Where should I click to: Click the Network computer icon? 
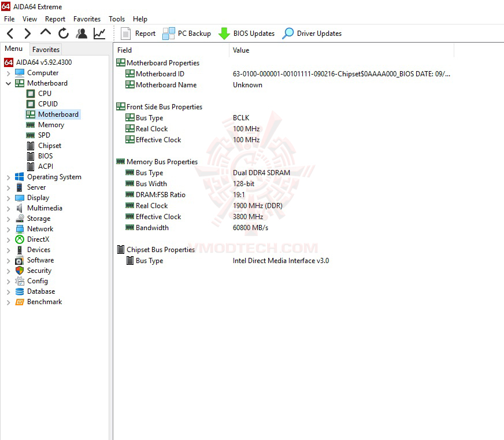point(20,229)
